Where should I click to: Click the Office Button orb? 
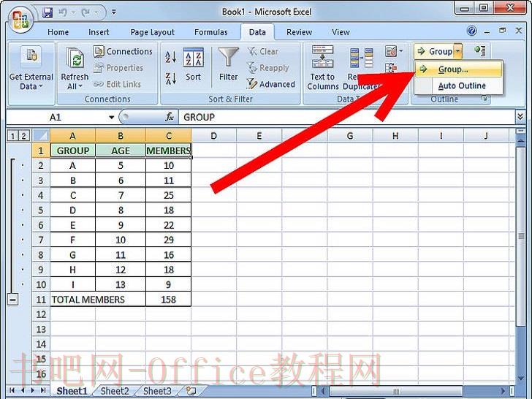click(21, 19)
